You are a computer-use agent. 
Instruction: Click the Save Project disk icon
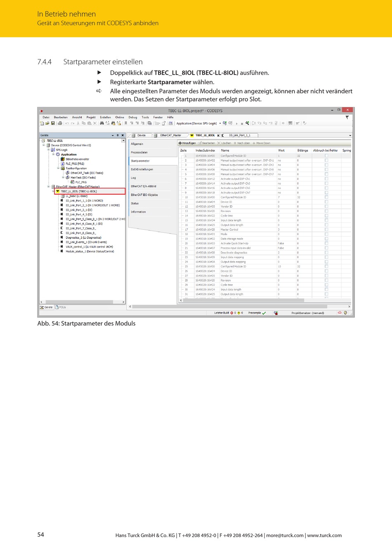tap(53, 123)
